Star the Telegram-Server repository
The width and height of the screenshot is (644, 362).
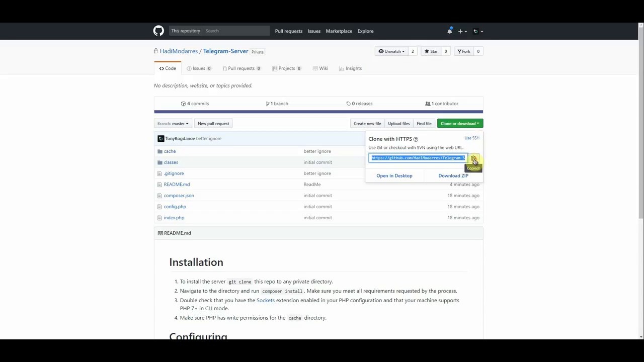431,51
